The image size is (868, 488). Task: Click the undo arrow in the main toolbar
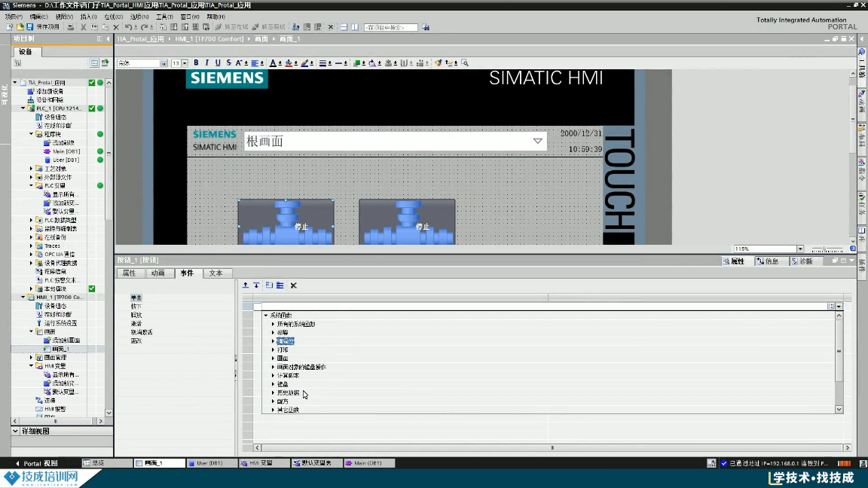tap(128, 27)
